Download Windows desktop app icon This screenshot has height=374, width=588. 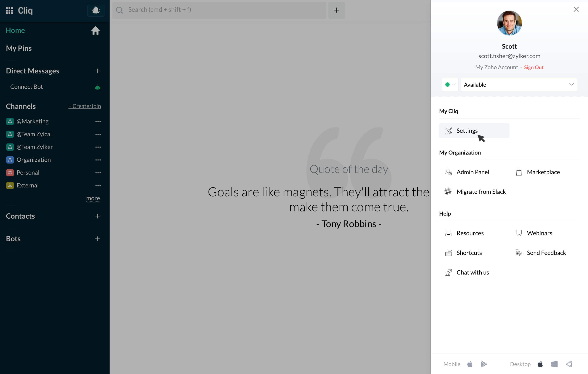[x=554, y=364]
